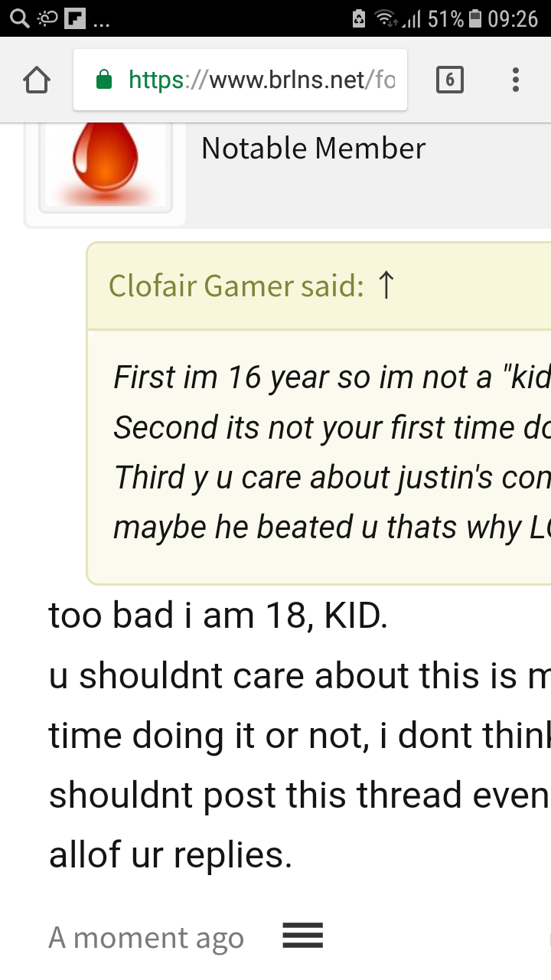551x980 pixels.
Task: Tap the 09:26 clock in the status bar
Action: click(x=514, y=18)
